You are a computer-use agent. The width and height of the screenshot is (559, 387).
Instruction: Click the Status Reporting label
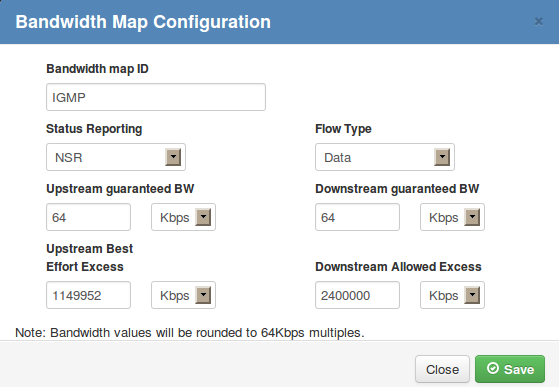pyautogui.click(x=94, y=129)
